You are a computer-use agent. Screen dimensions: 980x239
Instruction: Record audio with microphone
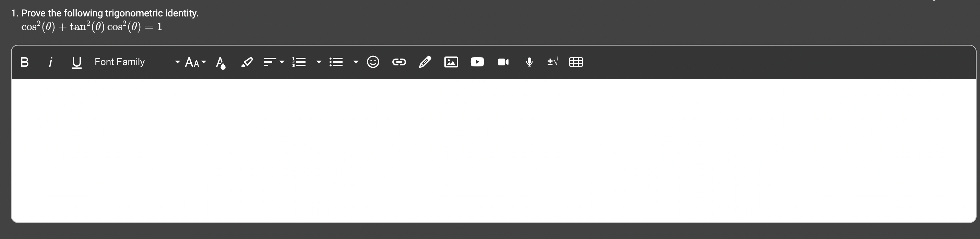(529, 62)
